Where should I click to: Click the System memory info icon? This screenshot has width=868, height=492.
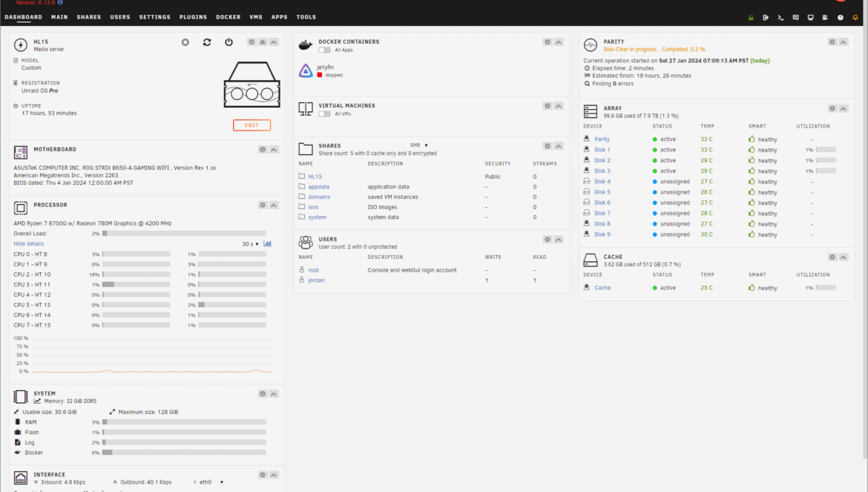click(x=263, y=394)
